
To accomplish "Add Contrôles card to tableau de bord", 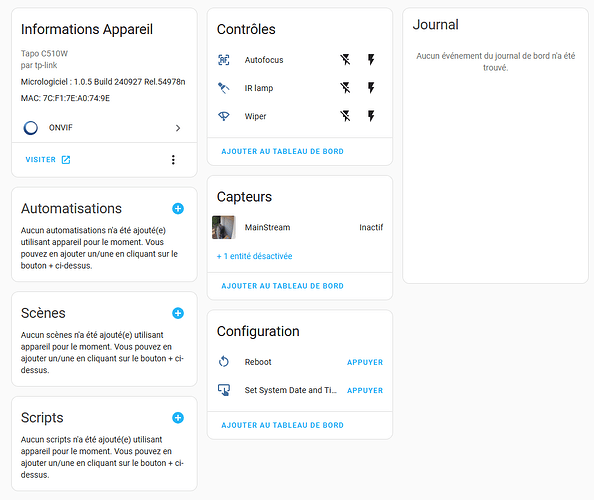I will click(282, 151).
